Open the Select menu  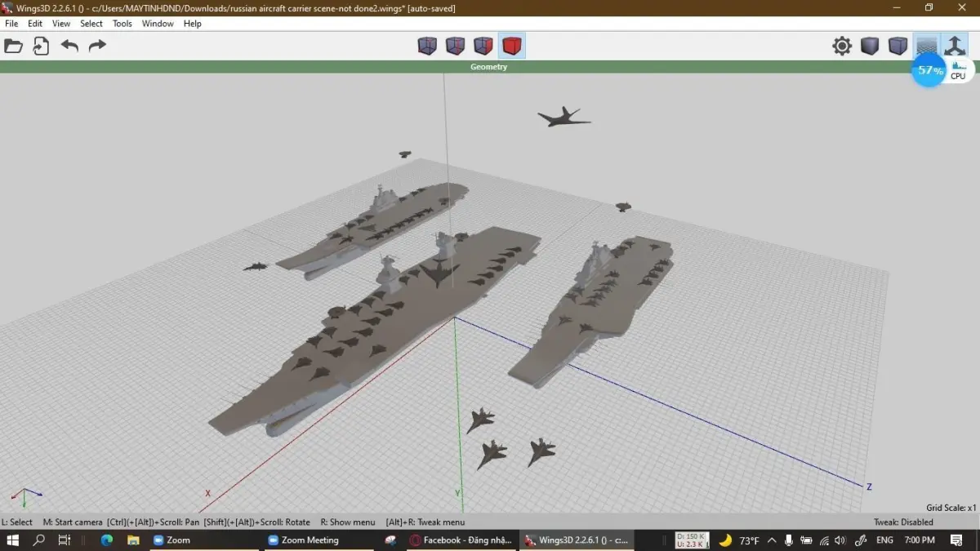pyautogui.click(x=91, y=24)
